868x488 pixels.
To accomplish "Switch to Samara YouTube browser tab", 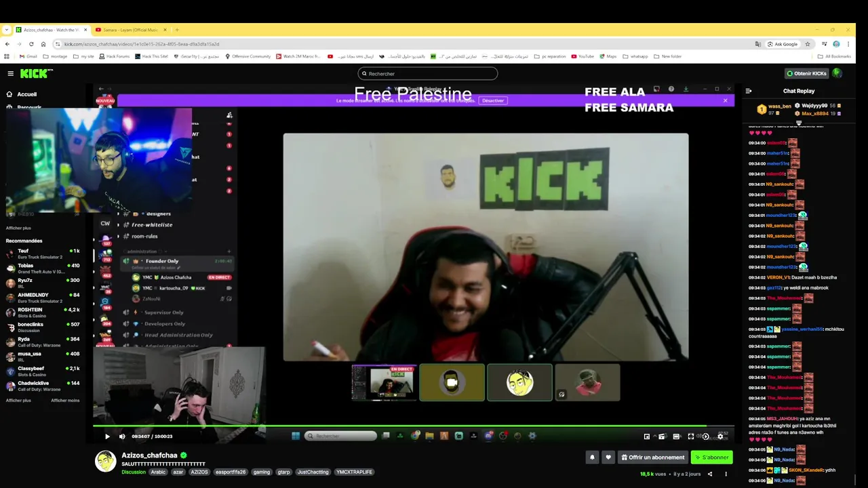I will 131,30.
